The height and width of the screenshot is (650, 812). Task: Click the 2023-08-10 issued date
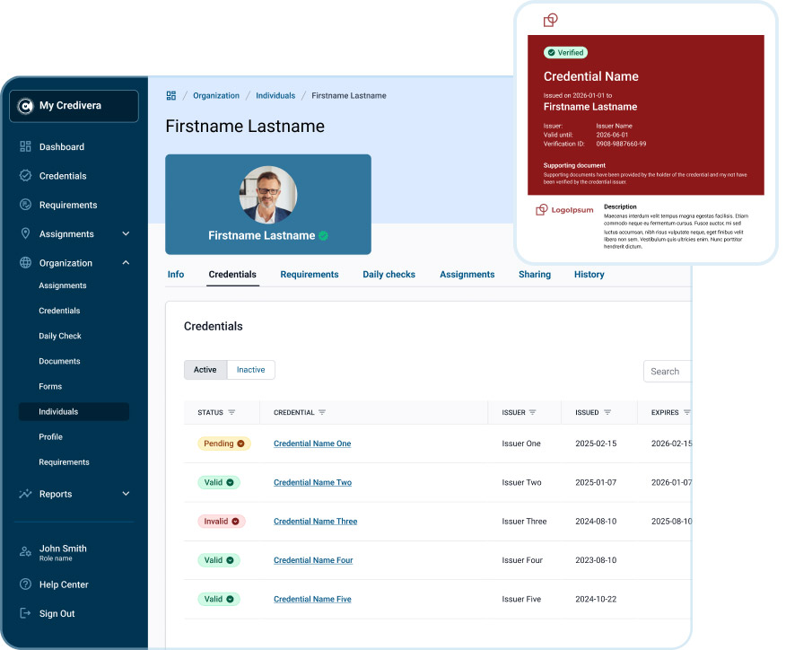pos(596,560)
